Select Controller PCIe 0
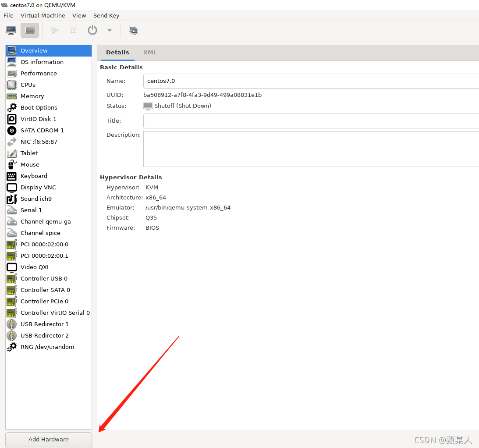Viewport: 479px width, 448px height. coord(49,302)
